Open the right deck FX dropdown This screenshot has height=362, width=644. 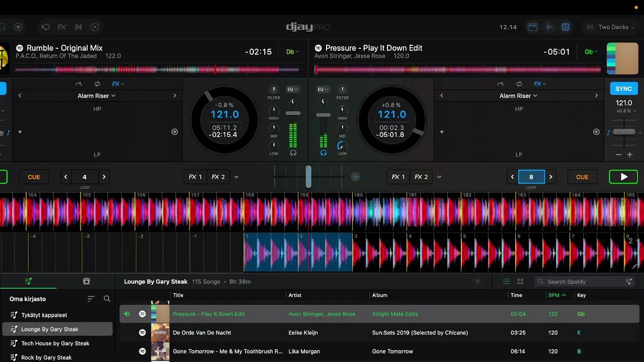point(540,84)
